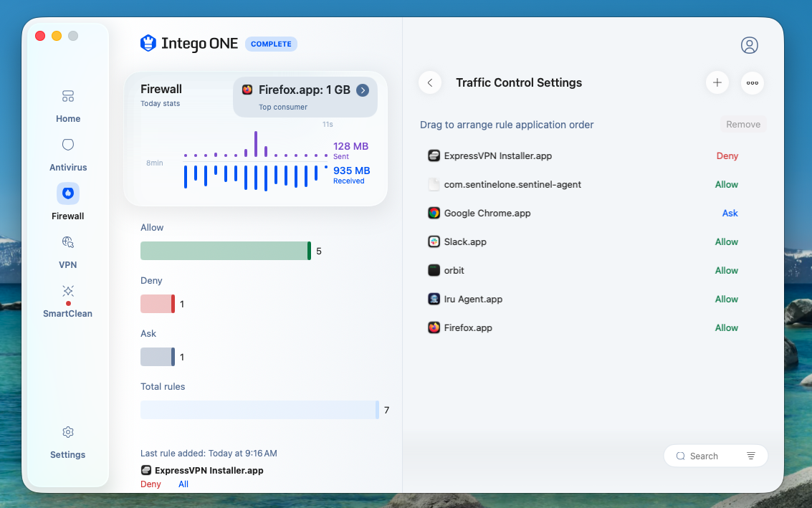Click Firefox icon in Top consumer card
This screenshot has width=812, height=508.
[x=247, y=90]
